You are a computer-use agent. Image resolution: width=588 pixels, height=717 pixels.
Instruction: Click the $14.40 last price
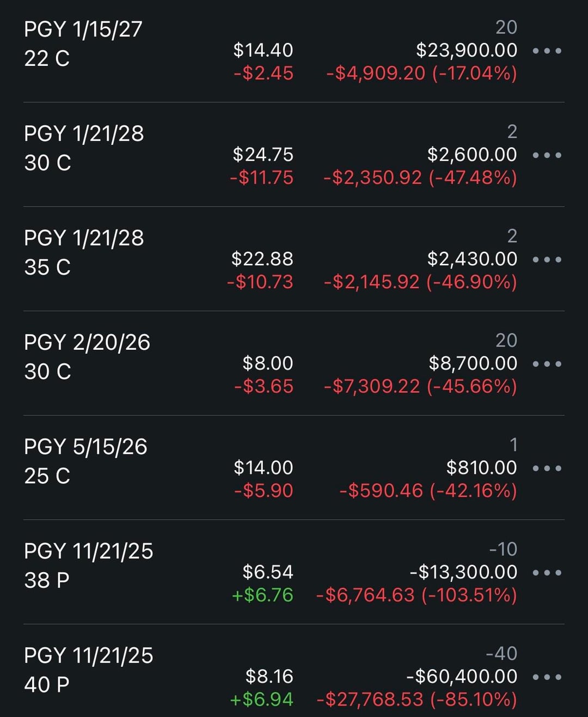(x=263, y=50)
